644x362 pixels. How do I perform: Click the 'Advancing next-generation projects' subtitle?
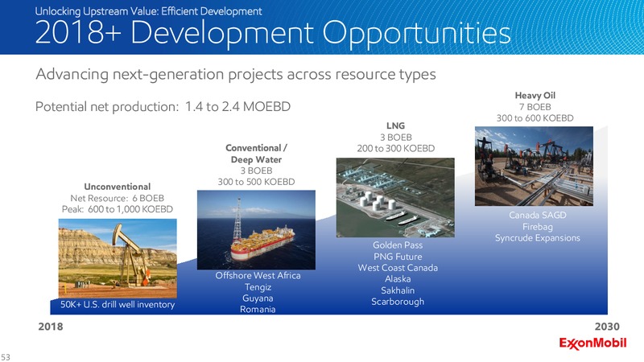236,74
